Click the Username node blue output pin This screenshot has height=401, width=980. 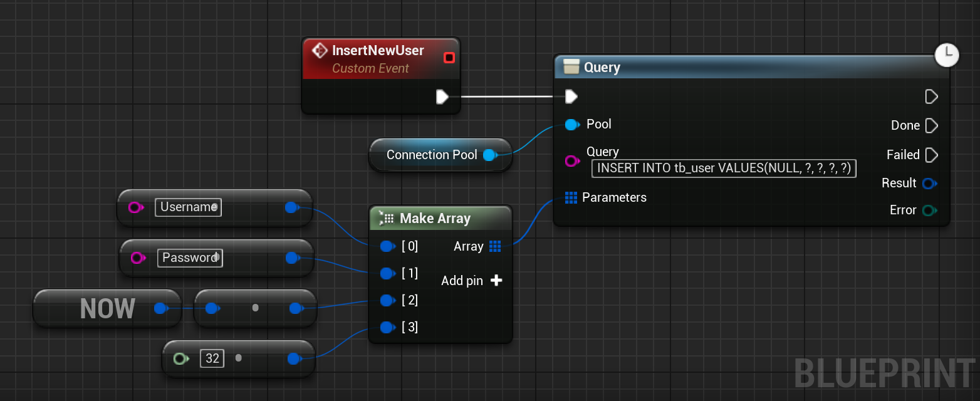click(292, 207)
